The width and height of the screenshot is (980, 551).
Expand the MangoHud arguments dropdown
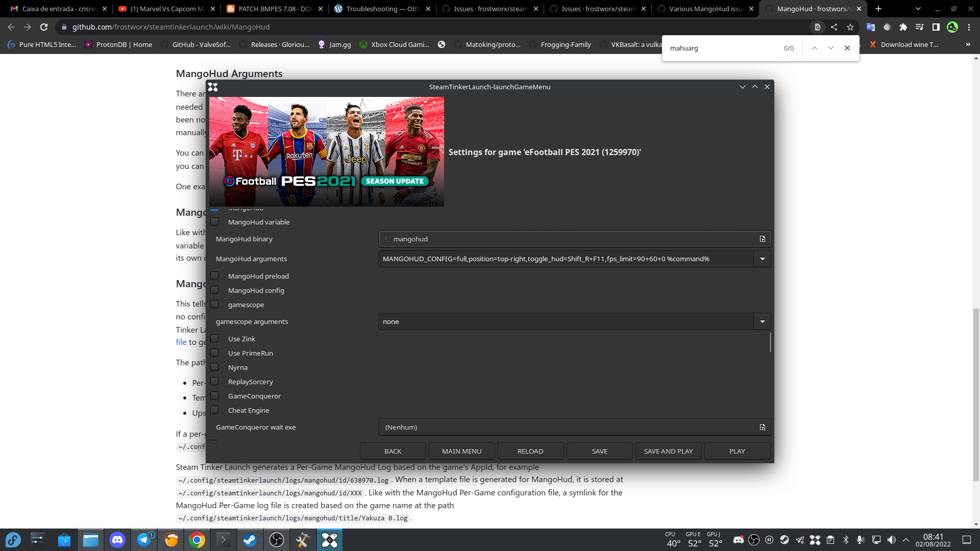click(762, 259)
